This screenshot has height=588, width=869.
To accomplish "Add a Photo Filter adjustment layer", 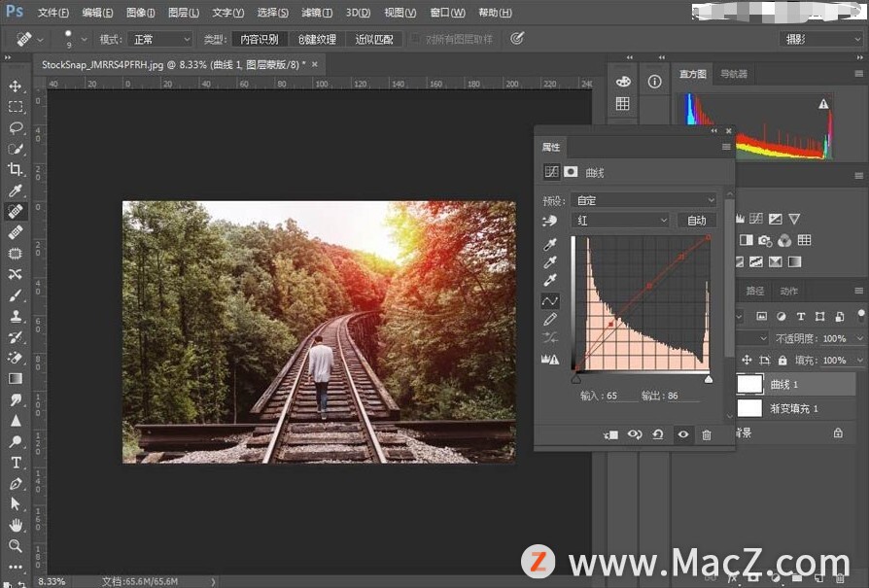I will [x=765, y=240].
